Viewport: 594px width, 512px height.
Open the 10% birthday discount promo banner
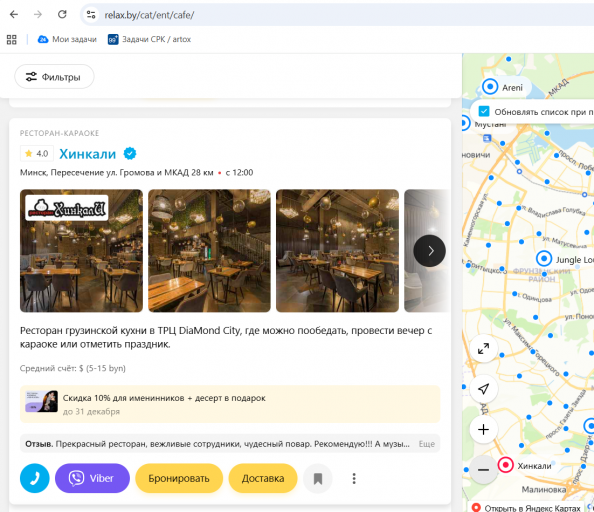[230, 404]
